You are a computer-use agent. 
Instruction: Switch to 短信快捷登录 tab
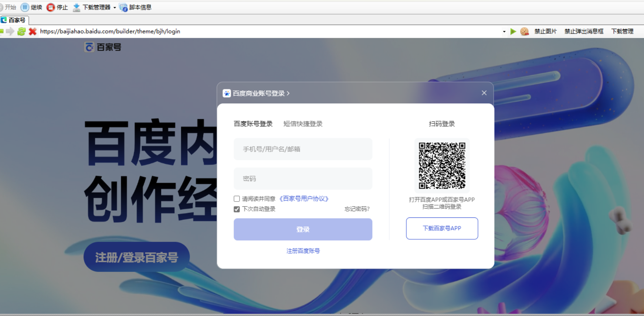point(303,124)
